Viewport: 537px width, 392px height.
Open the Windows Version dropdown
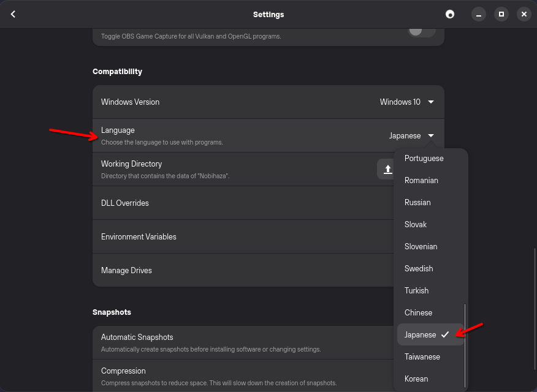click(407, 102)
